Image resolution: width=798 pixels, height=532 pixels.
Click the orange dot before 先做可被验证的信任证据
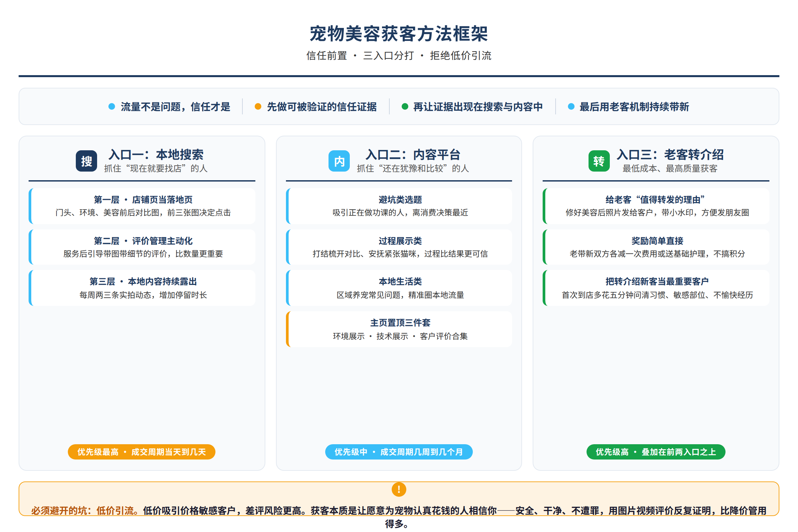(258, 106)
